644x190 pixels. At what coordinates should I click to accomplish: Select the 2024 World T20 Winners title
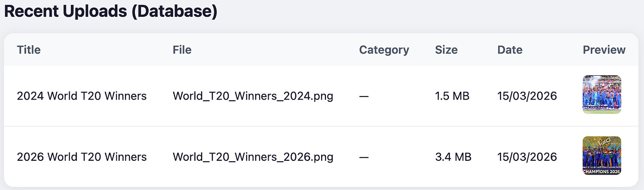click(82, 96)
